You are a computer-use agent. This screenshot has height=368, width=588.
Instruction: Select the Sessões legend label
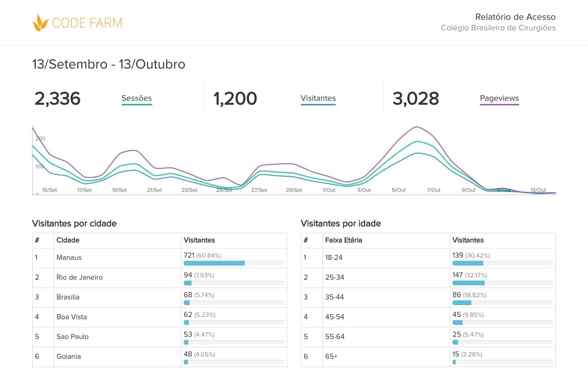(x=136, y=98)
